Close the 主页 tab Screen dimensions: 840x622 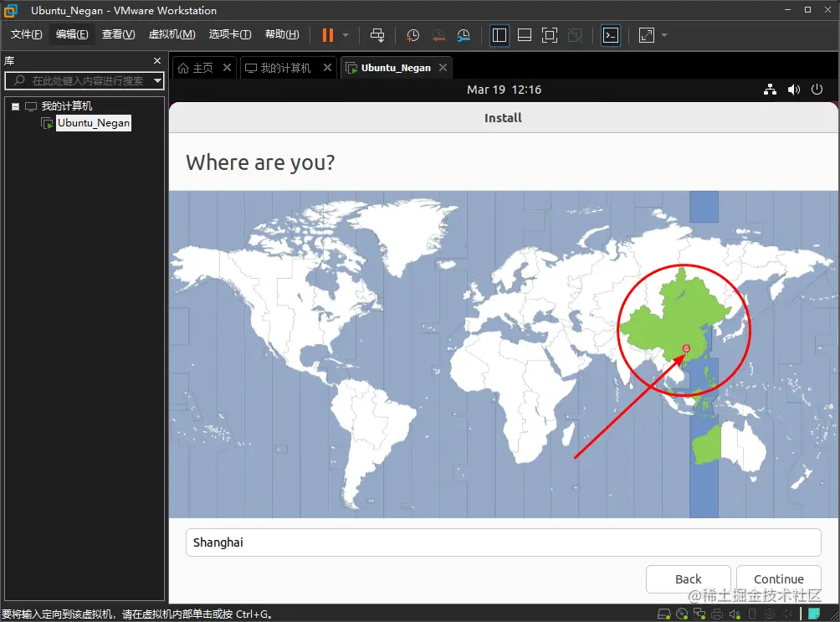[227, 68]
